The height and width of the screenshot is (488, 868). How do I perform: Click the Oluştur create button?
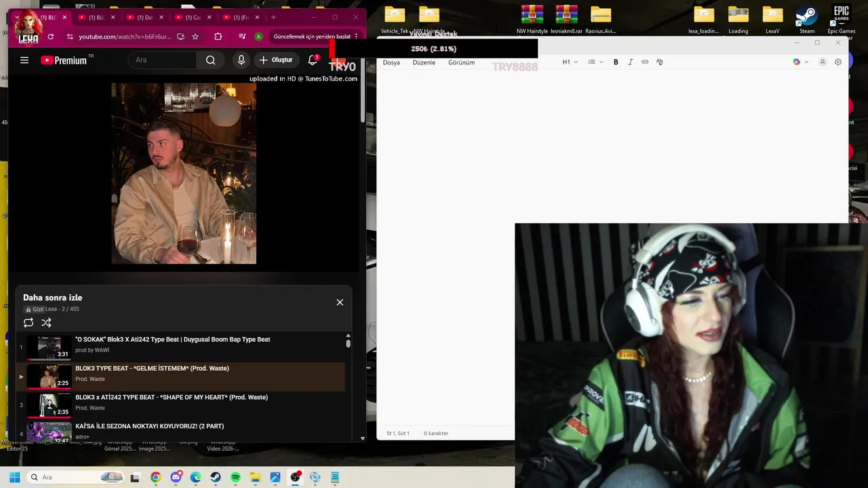275,60
